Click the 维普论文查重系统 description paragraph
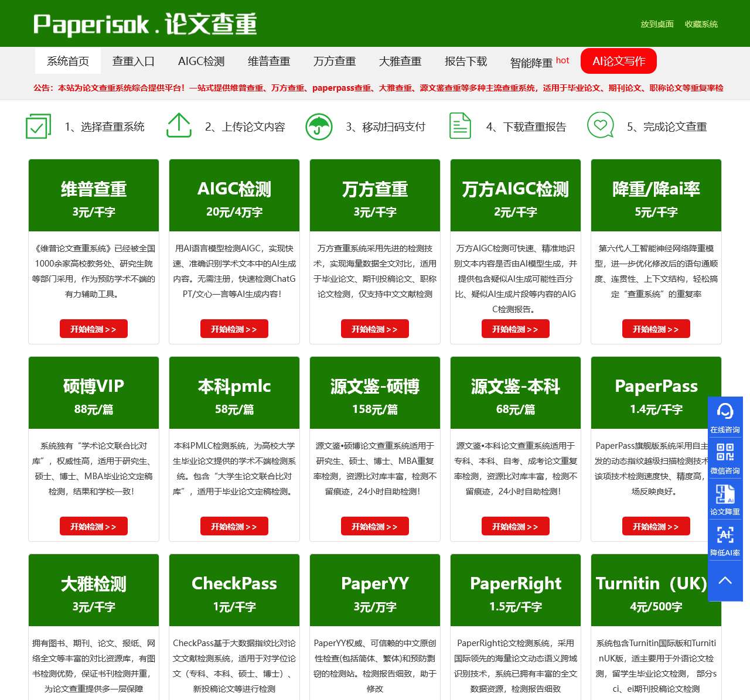750x700 pixels. [x=94, y=271]
